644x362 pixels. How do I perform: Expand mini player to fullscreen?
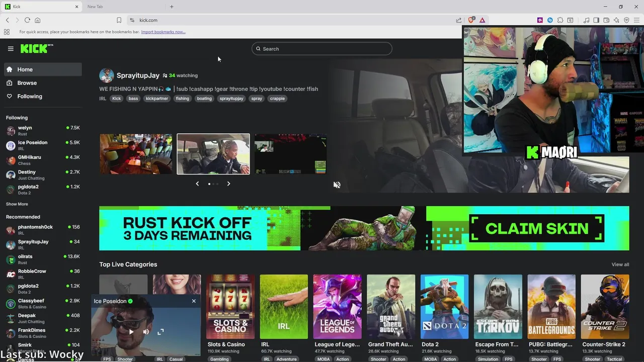coord(160,332)
